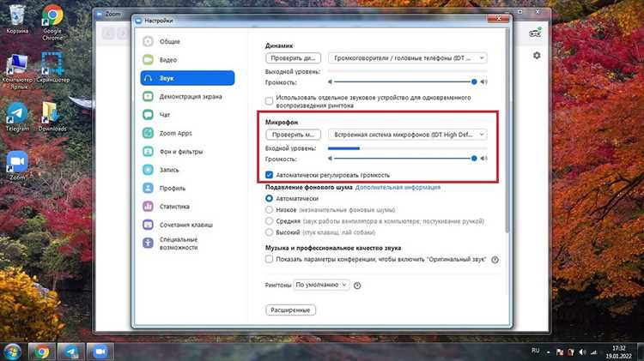Open the Встроенная система микрофонов dropdown
644x361 pixels.
click(x=408, y=135)
